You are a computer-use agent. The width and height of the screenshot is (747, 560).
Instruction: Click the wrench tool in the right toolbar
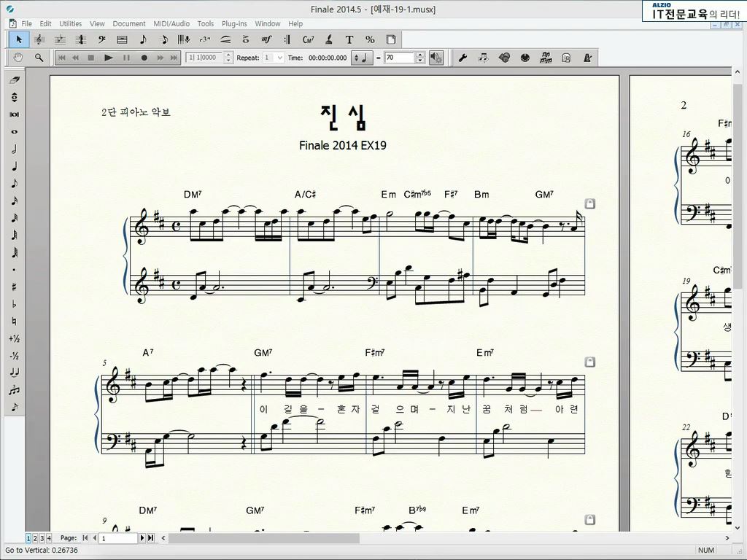tap(462, 58)
